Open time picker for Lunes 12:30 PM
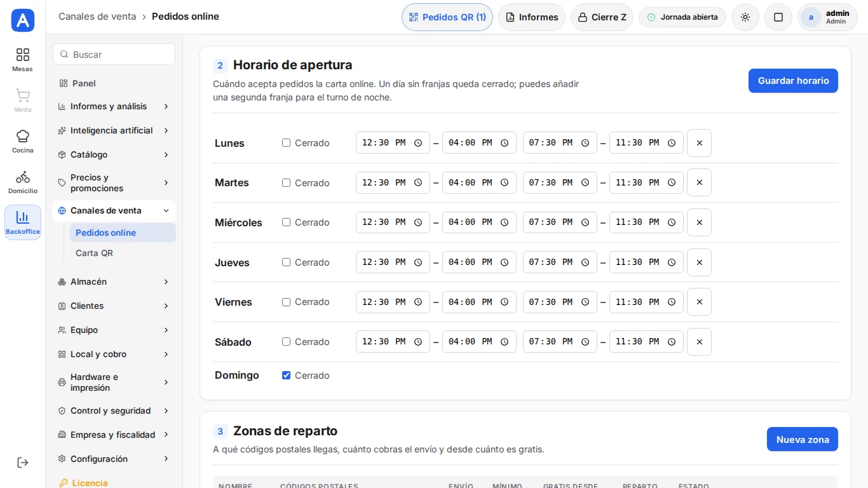This screenshot has width=868, height=488. (418, 143)
